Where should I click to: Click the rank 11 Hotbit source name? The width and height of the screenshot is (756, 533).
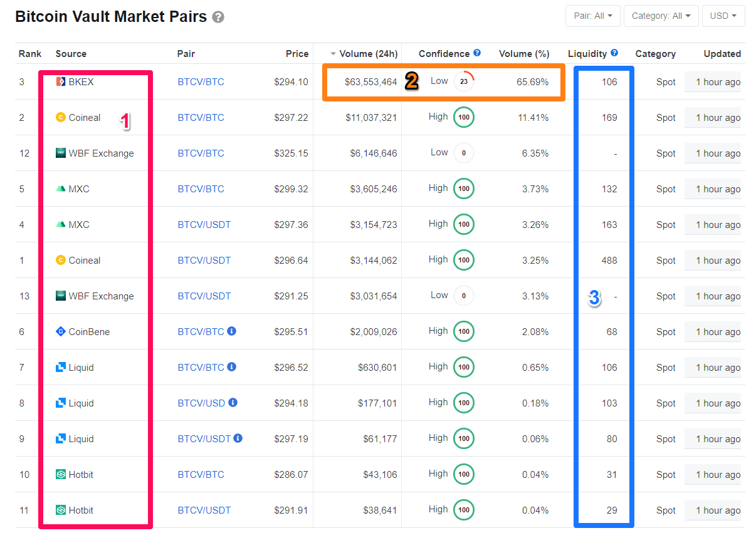[81, 510]
